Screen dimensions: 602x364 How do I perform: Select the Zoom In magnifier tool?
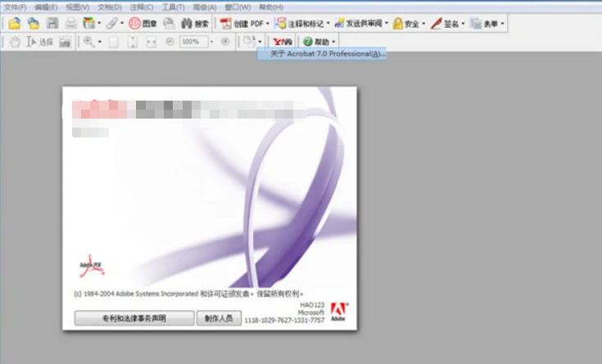coord(89,42)
